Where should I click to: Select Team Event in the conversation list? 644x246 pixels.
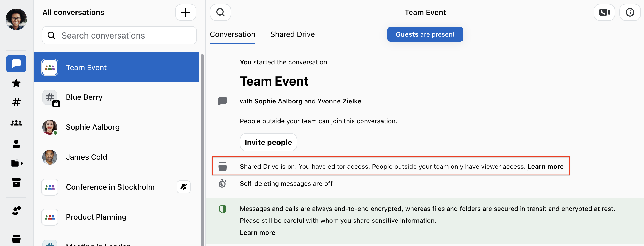(x=116, y=67)
